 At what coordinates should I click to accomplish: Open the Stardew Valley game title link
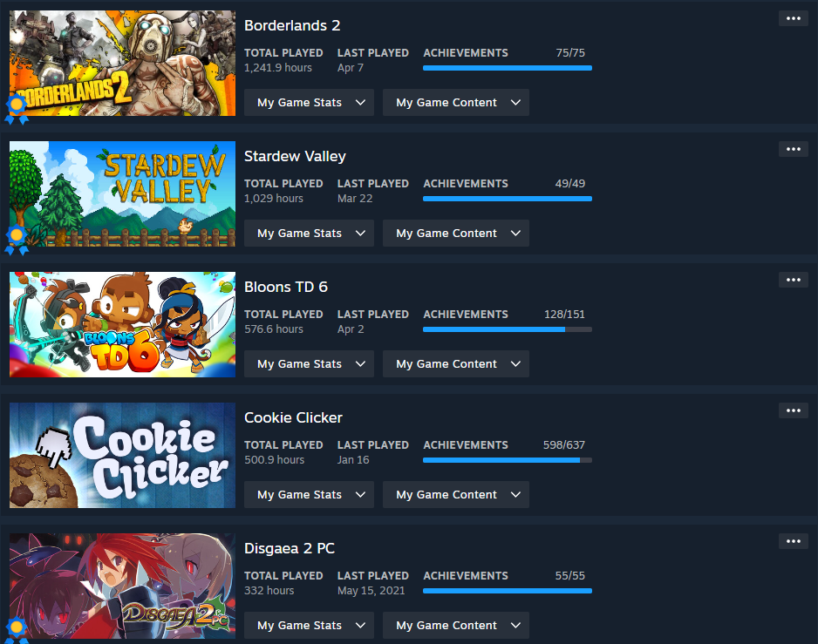295,157
